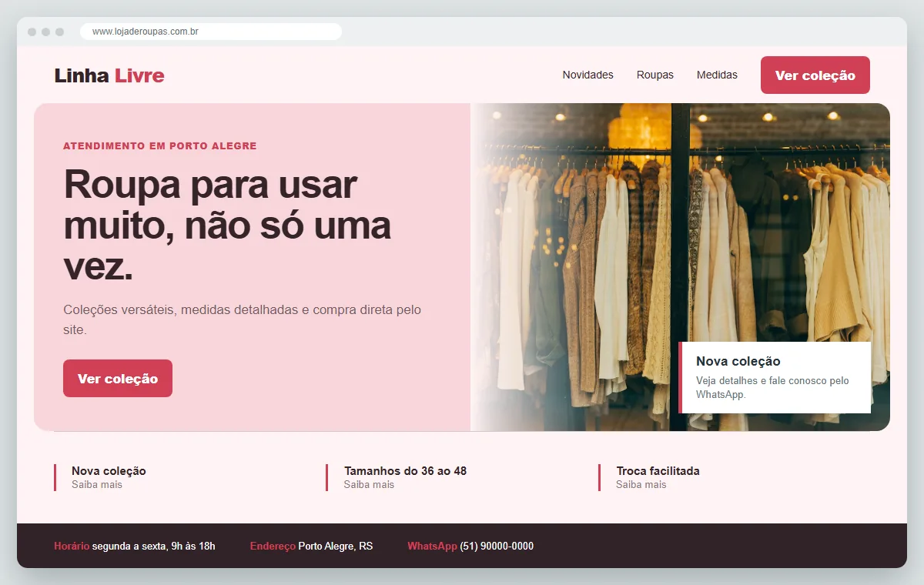Click the Tamanhos do 36 ao 48 heading
Screen dimensions: 924x585
[405, 471]
